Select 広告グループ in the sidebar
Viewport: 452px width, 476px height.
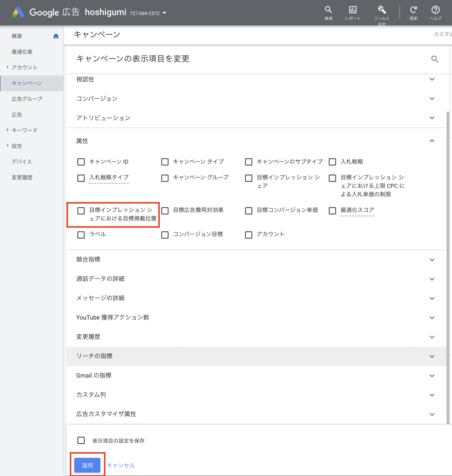[x=27, y=99]
